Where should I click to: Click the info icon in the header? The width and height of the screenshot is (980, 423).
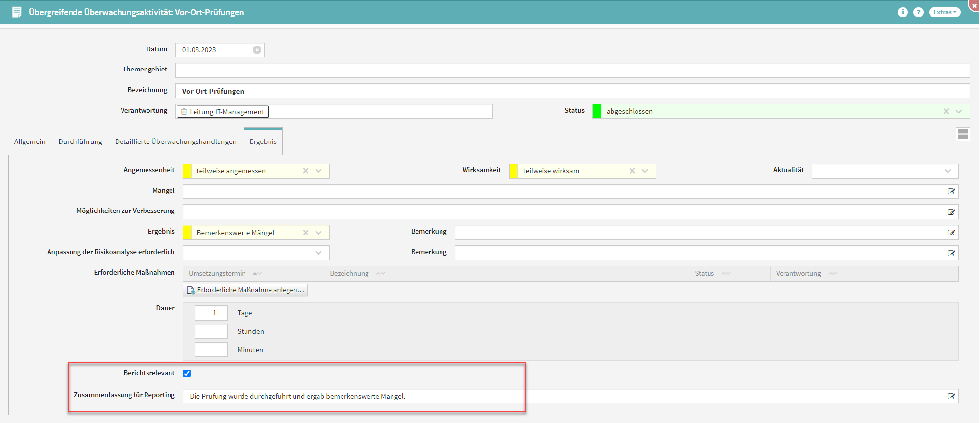pos(903,12)
